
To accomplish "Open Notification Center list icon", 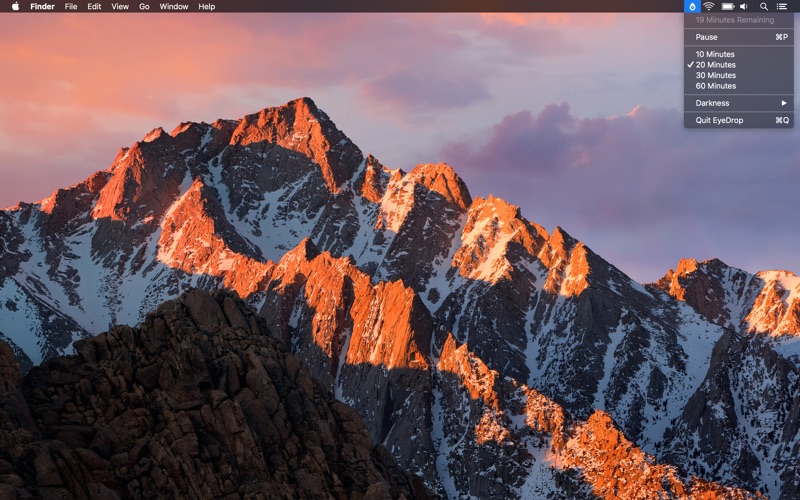I will 782,6.
